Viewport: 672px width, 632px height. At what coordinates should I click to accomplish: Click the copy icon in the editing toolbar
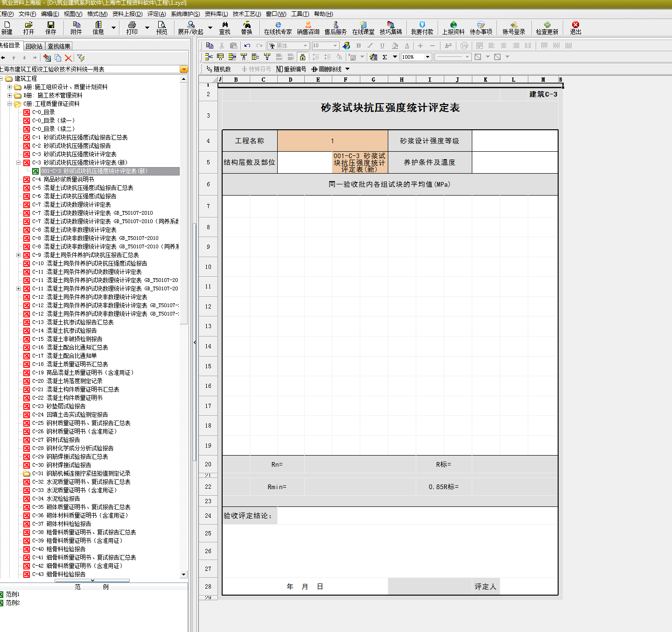(x=210, y=45)
